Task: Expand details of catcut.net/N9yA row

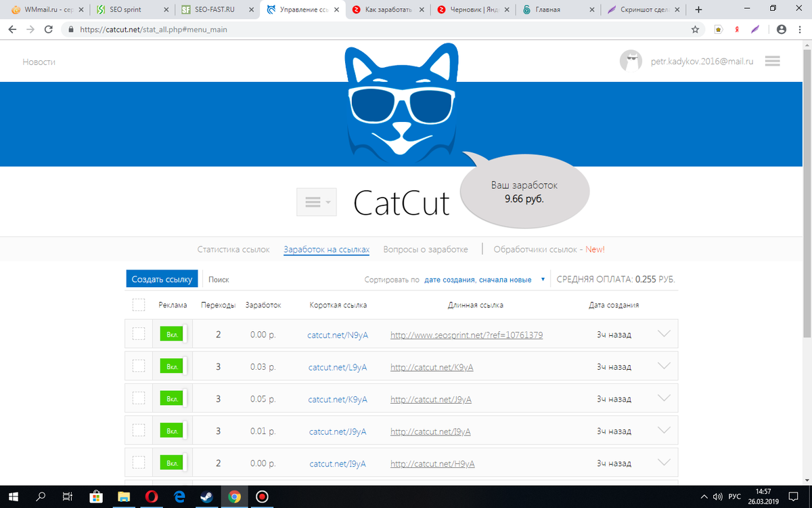Action: [x=664, y=334]
